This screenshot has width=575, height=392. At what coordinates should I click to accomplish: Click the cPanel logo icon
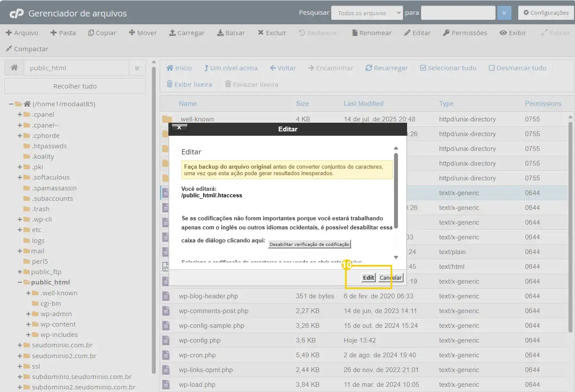coord(16,13)
